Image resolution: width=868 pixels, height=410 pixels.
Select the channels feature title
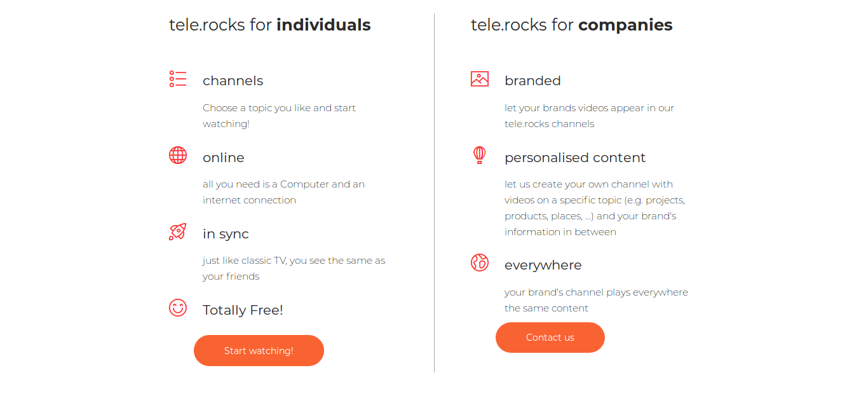[x=233, y=81]
